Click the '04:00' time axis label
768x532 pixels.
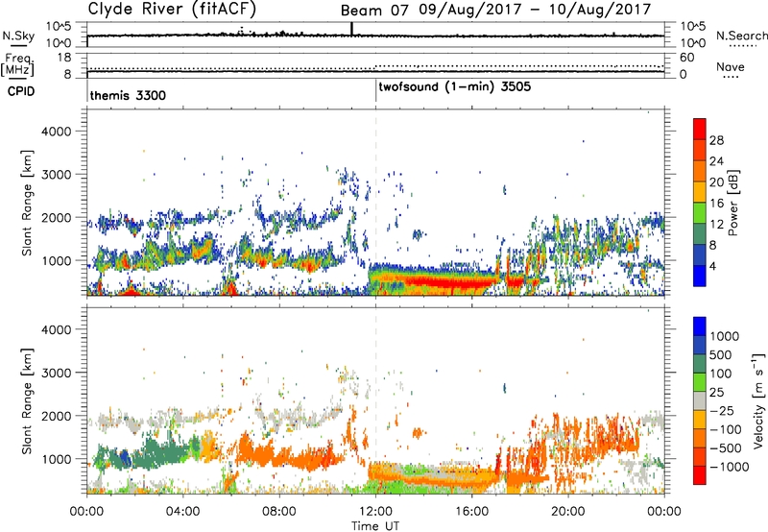(x=182, y=512)
